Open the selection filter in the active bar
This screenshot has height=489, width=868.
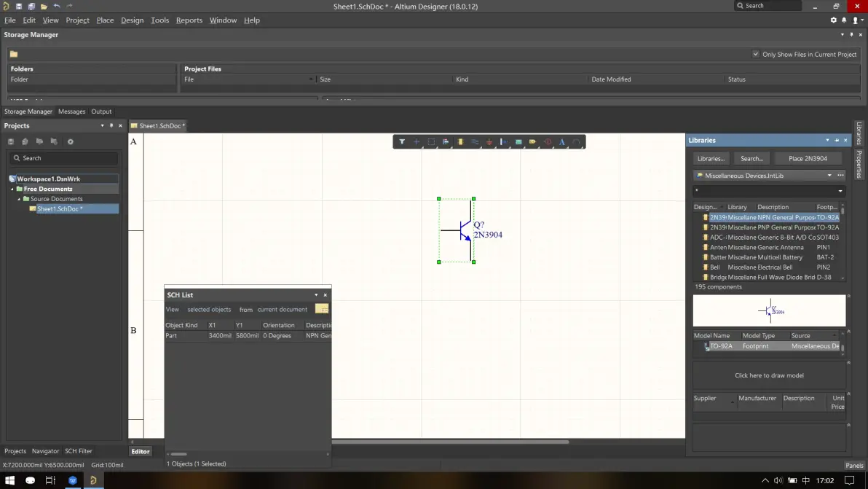click(x=402, y=142)
